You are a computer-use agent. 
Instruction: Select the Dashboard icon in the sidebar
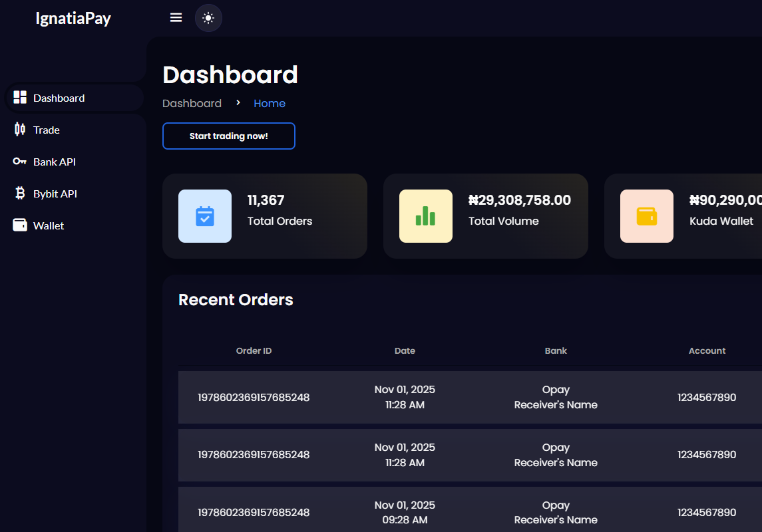20,97
